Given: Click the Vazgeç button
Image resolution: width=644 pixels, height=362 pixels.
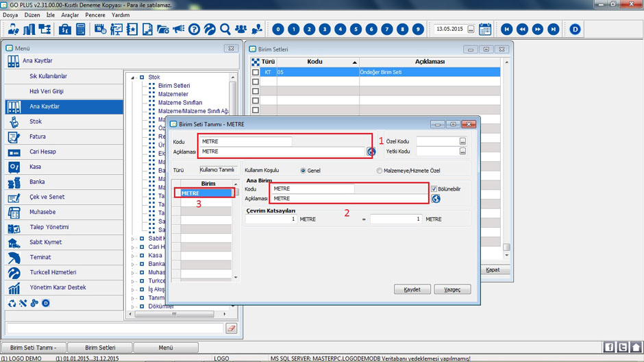Looking at the screenshot, I should click(452, 289).
